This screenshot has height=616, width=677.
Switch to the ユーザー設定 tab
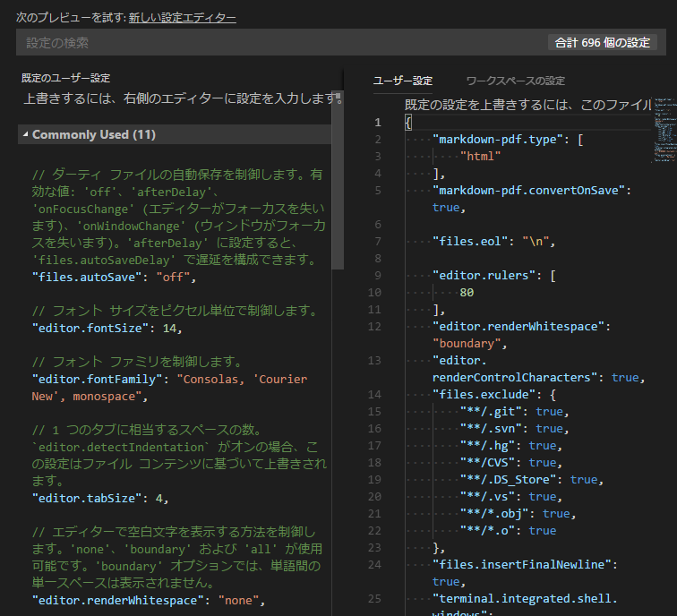click(x=402, y=81)
